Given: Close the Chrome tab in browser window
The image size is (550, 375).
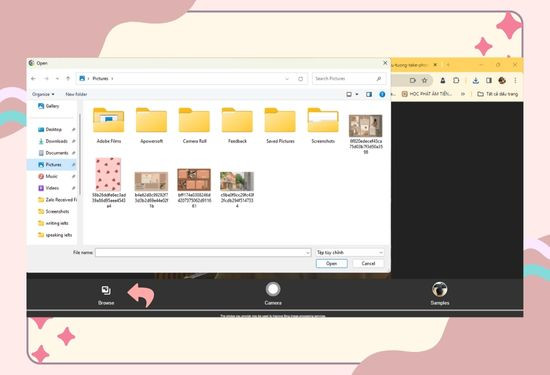Looking at the screenshot, I should 435,65.
